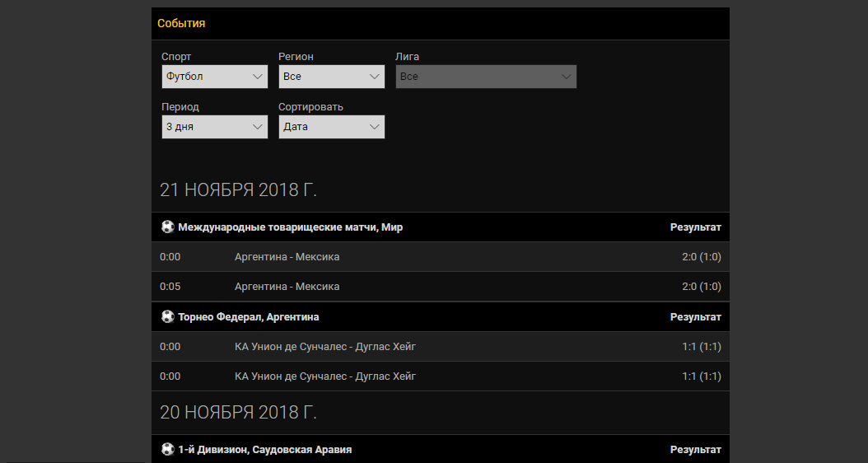
Task: Click soccer ball icon next to Торнео Федерал
Action: (x=168, y=317)
